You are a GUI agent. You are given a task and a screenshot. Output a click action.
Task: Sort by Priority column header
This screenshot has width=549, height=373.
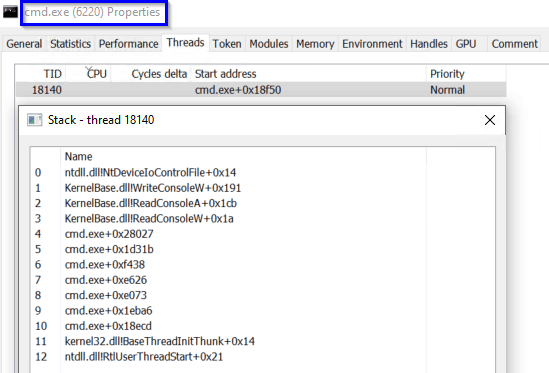click(x=466, y=74)
